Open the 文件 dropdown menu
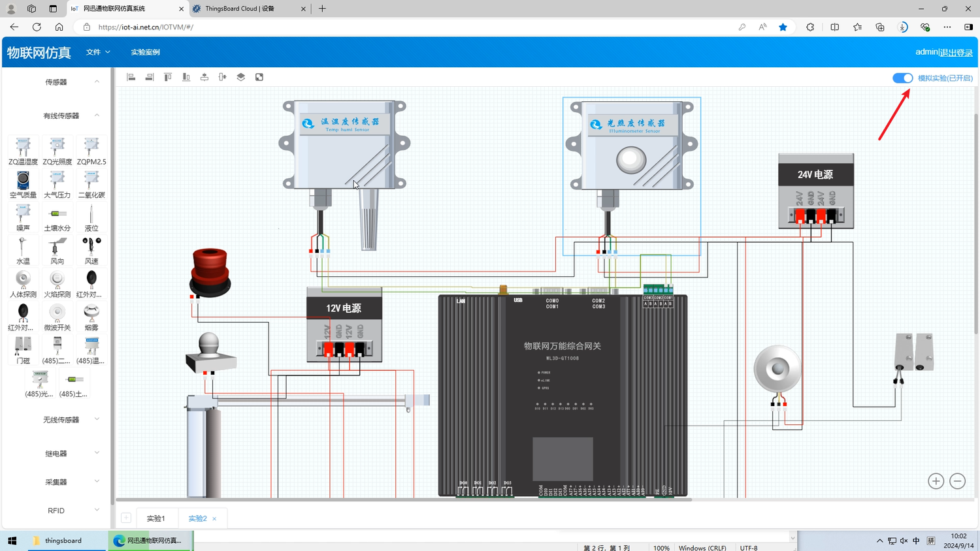Viewport: 980px width, 551px height. click(x=98, y=52)
